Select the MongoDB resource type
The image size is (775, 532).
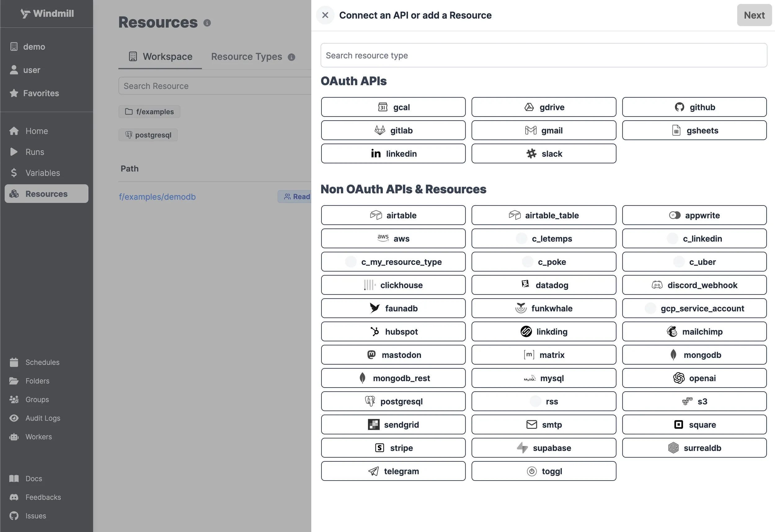pos(694,355)
